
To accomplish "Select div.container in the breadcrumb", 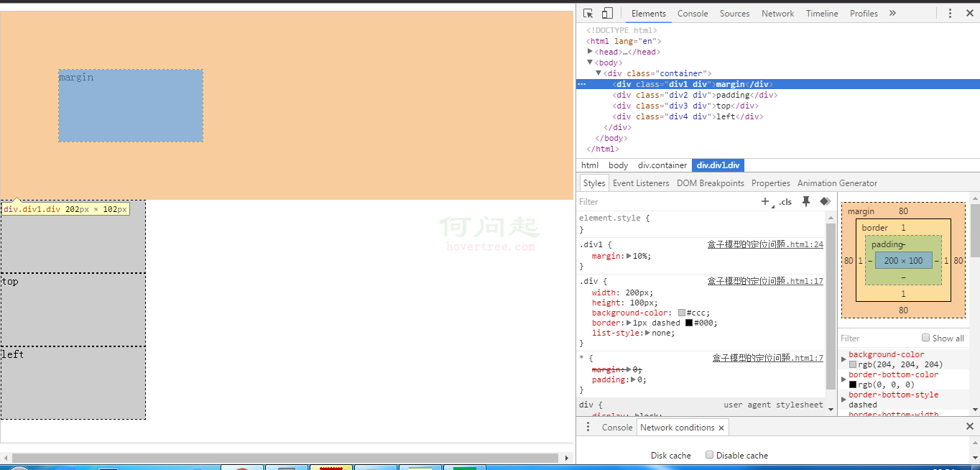I will (662, 165).
